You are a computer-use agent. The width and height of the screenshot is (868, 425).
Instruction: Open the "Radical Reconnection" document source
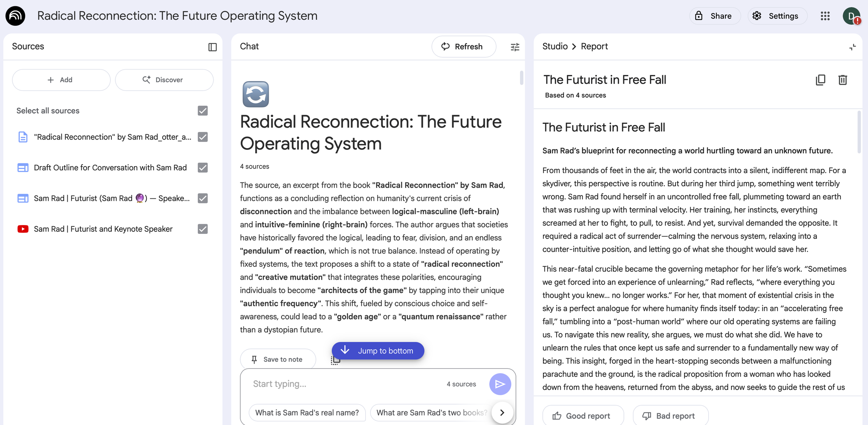(x=112, y=137)
